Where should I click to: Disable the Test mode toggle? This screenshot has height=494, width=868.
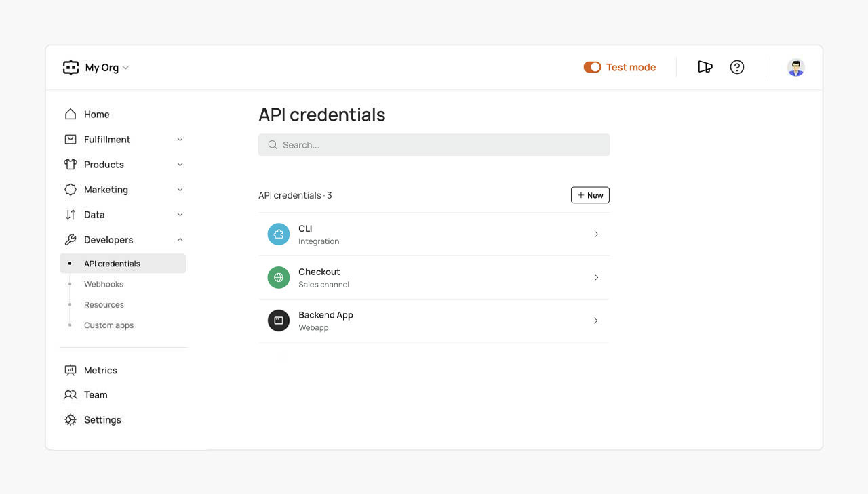592,67
